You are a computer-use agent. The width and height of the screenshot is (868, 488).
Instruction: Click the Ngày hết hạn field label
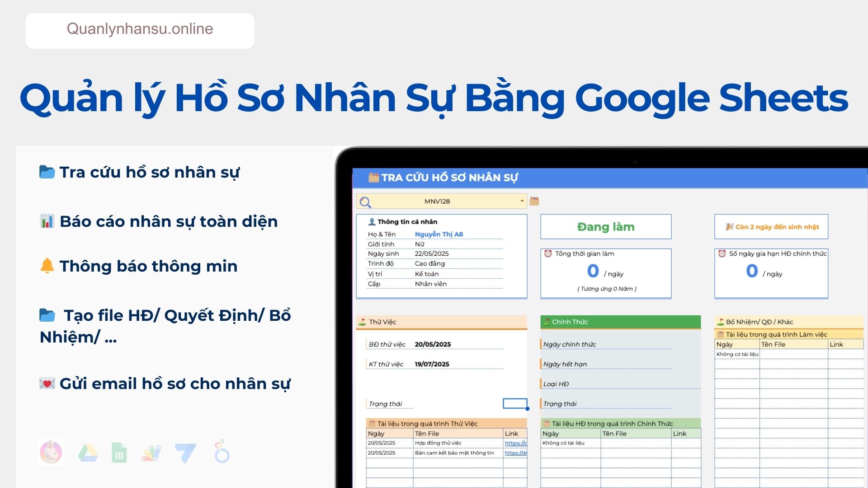565,364
